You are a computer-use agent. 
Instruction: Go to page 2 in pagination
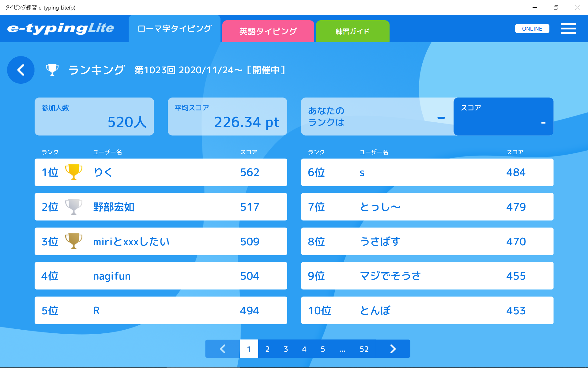pyautogui.click(x=267, y=349)
